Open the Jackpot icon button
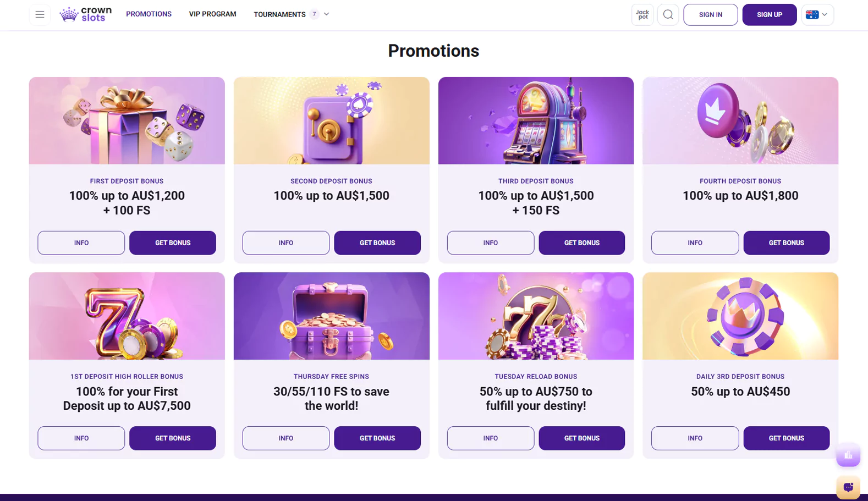Image resolution: width=868 pixels, height=501 pixels. (x=642, y=15)
